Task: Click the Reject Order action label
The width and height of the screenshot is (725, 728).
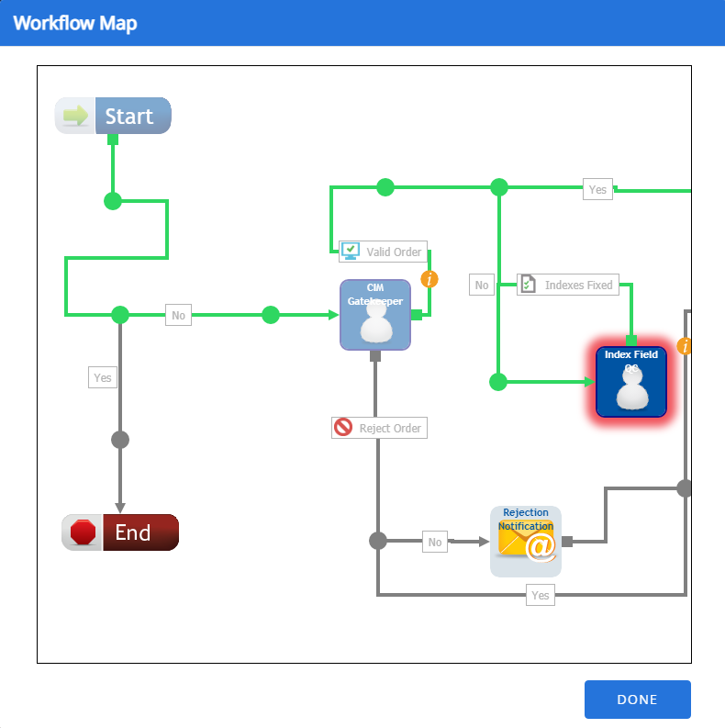Action: click(390, 428)
